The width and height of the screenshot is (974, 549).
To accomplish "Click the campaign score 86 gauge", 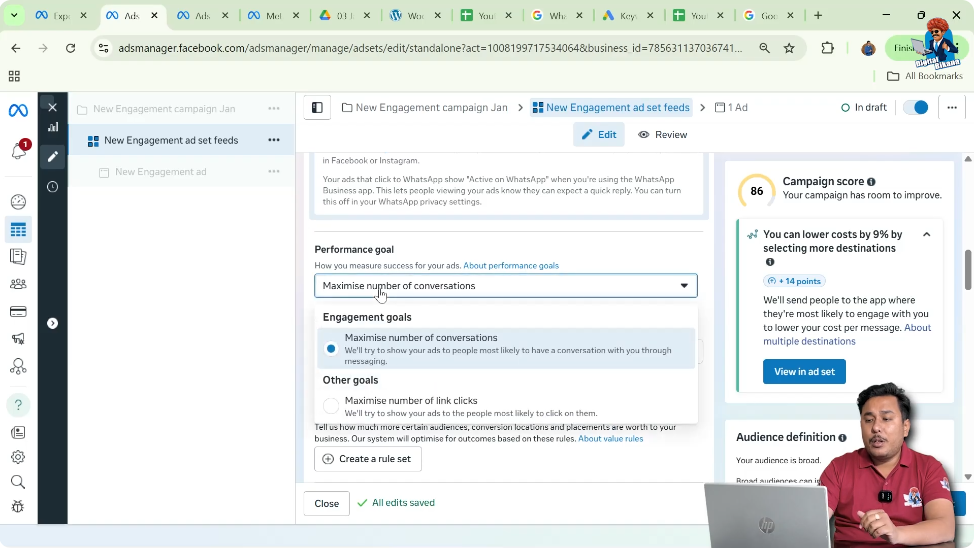I will [756, 191].
